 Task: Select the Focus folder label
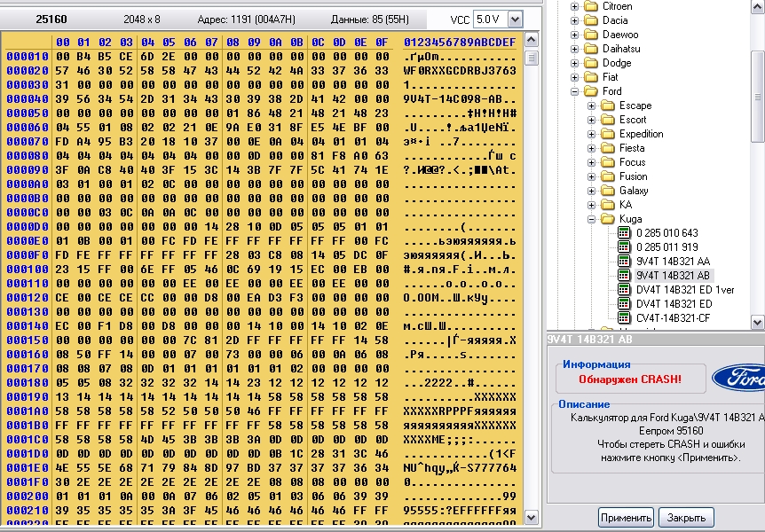pyautogui.click(x=632, y=162)
